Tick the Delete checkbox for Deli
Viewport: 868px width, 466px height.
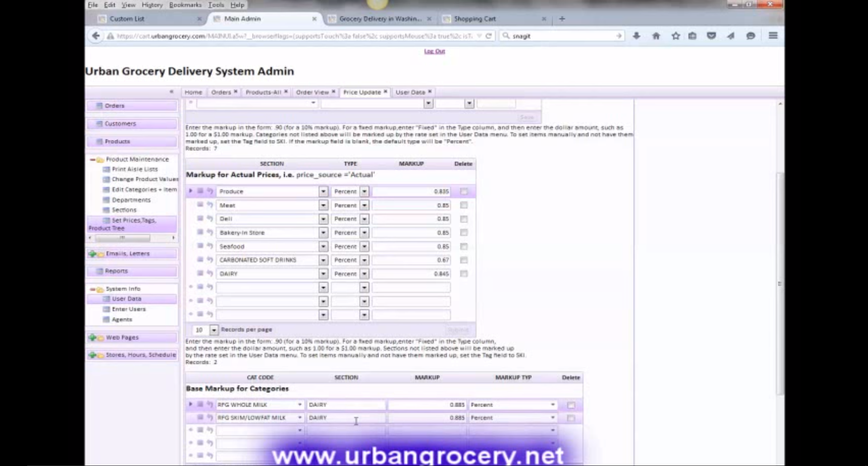point(464,219)
